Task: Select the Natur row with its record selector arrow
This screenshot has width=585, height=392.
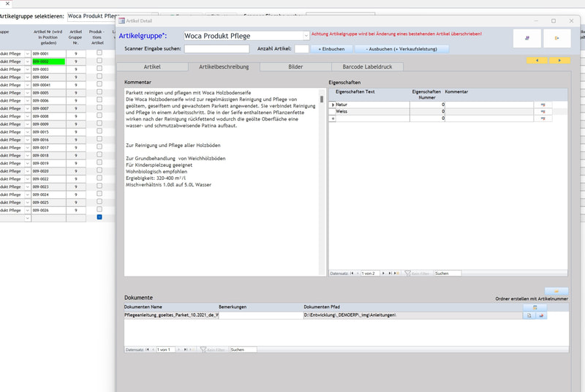Action: 333,105
